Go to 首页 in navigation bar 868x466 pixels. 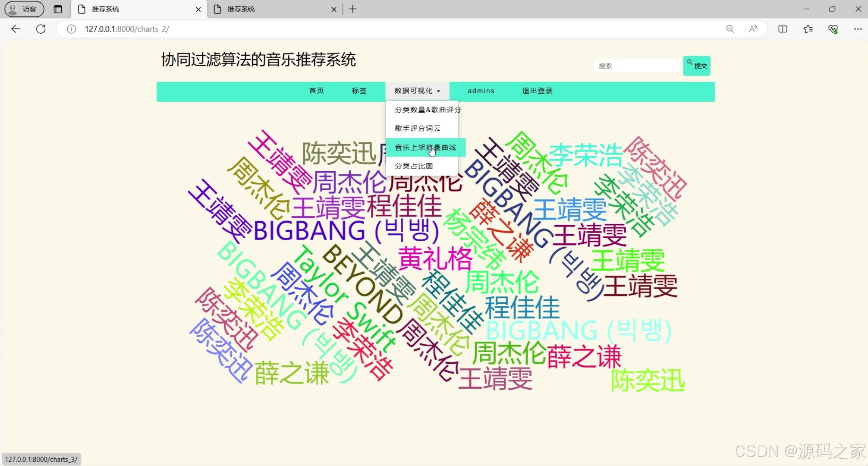317,91
